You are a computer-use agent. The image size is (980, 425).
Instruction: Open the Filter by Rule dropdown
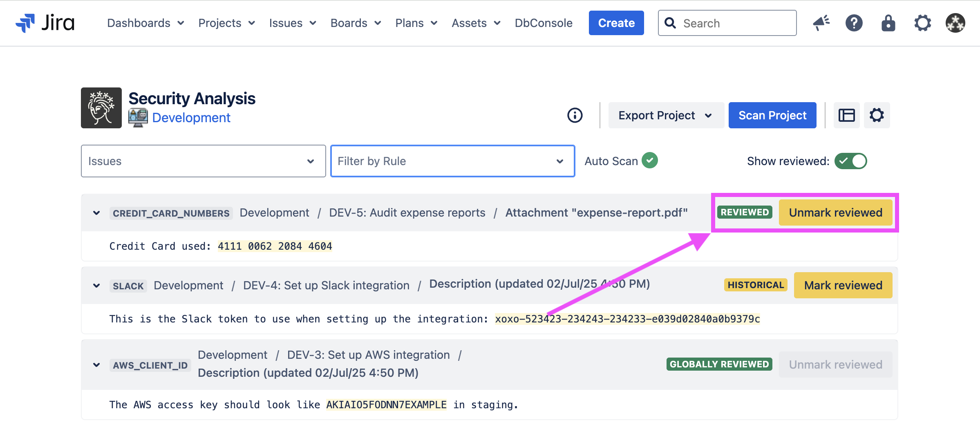[452, 161]
